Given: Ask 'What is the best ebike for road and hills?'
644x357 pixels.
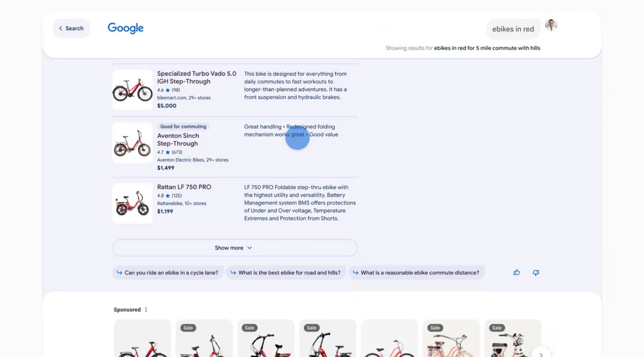Looking at the screenshot, I should pyautogui.click(x=286, y=273).
